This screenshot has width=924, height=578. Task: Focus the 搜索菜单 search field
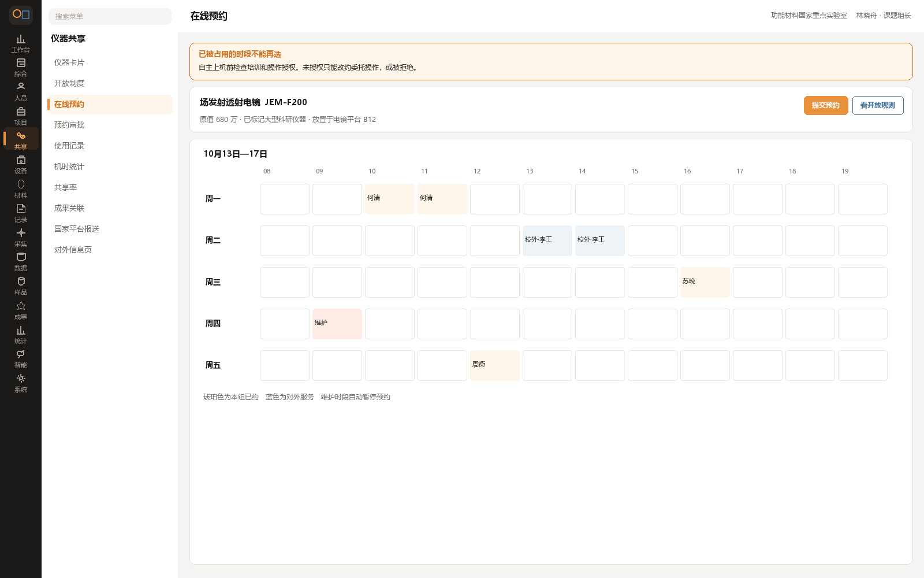[110, 16]
